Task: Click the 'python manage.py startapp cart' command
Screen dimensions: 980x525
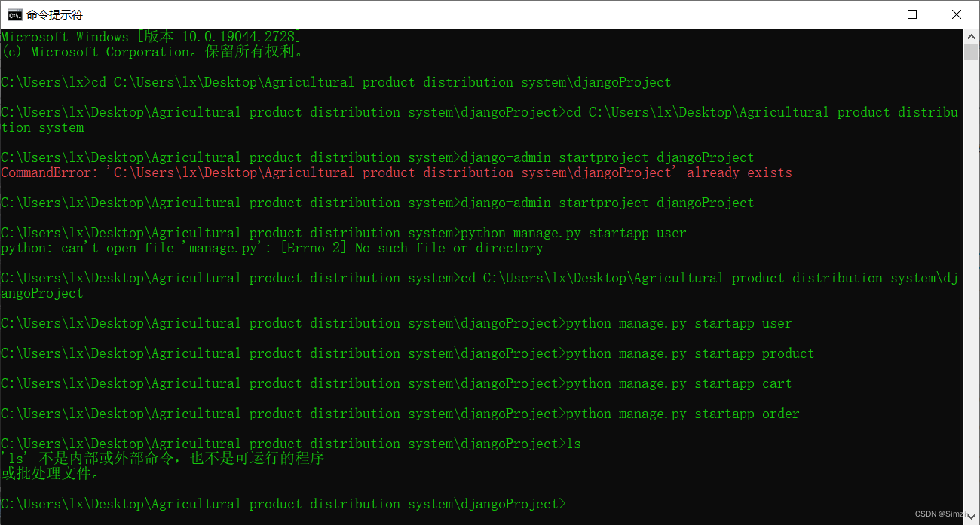Action: point(678,383)
